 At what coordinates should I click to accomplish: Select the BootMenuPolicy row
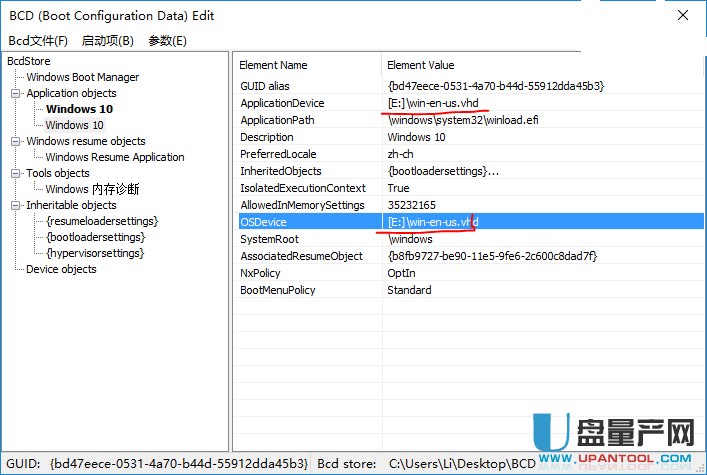click(x=279, y=290)
